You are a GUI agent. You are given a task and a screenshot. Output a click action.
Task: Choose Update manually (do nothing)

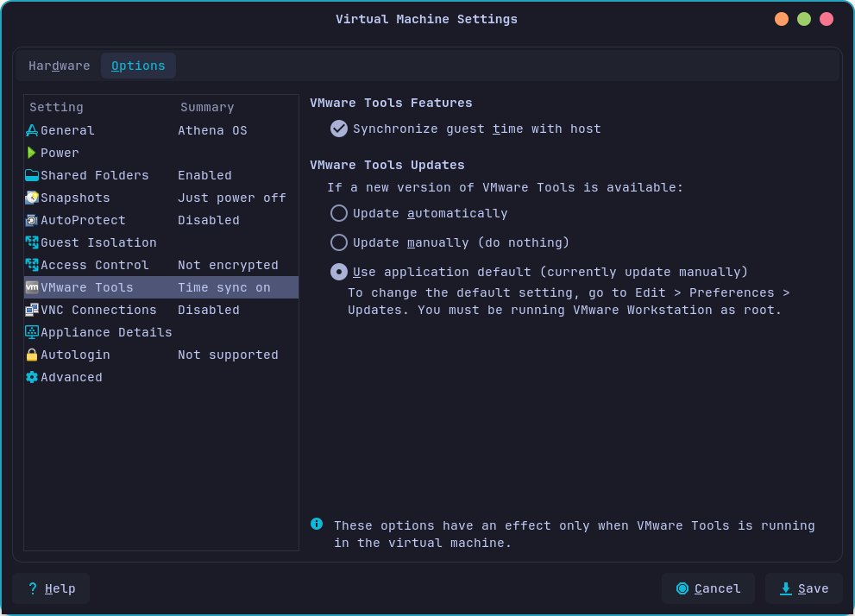[x=339, y=242]
